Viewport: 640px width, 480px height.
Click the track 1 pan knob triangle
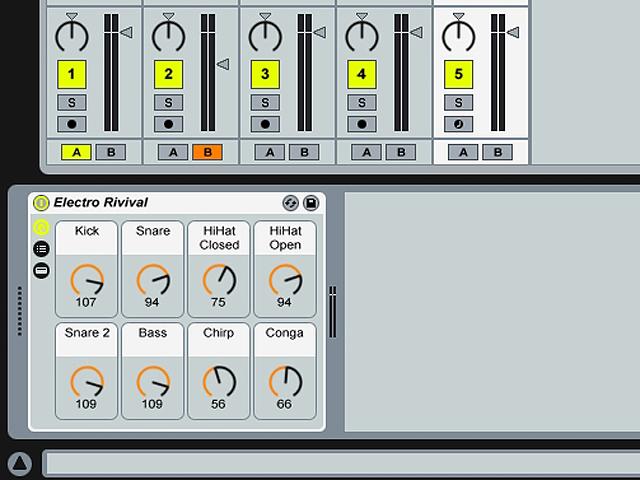click(71, 16)
